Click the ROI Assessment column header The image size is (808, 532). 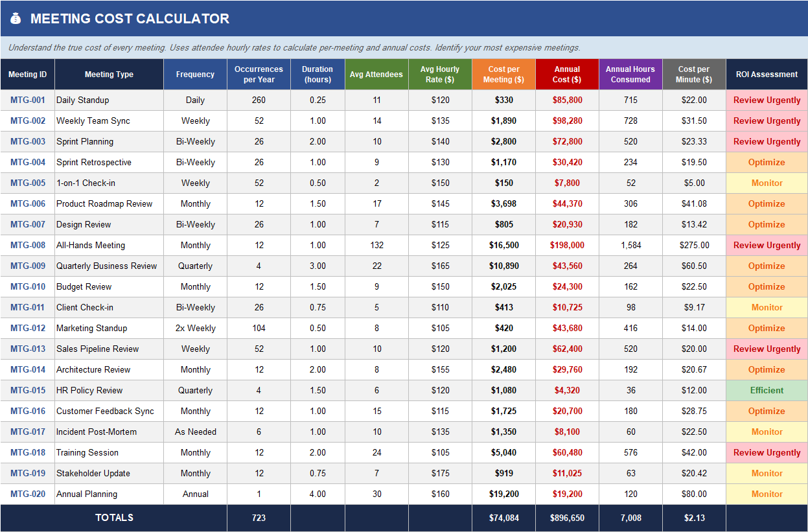coord(767,73)
